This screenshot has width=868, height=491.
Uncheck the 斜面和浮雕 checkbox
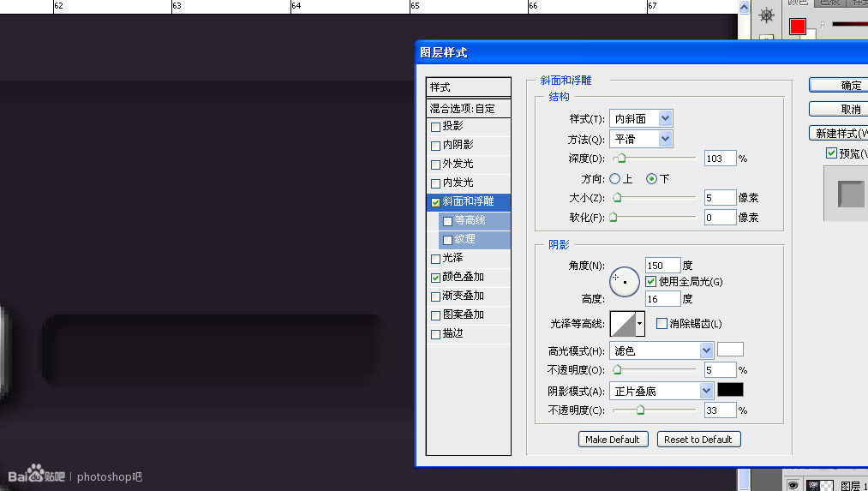pyautogui.click(x=435, y=202)
